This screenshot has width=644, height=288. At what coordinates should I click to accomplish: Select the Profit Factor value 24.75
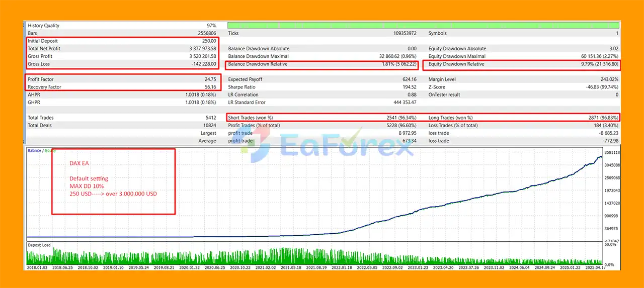[x=210, y=79]
